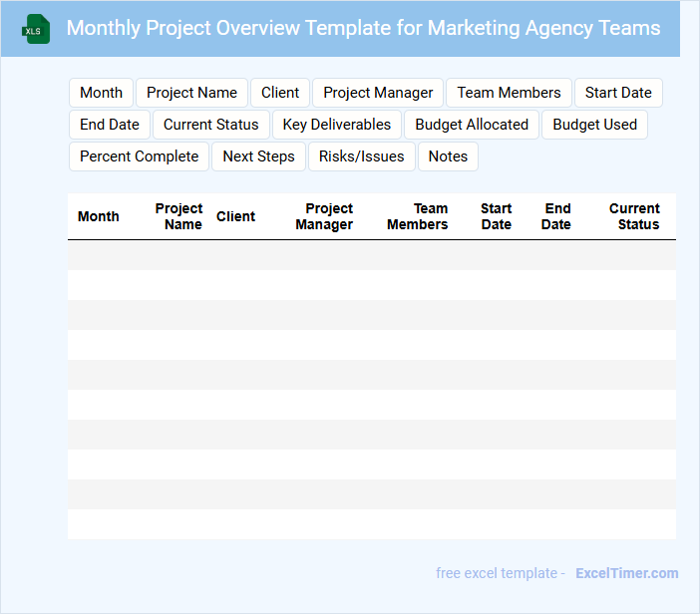Open the ExcelTimer.com link
700x614 pixels.
coord(626,573)
